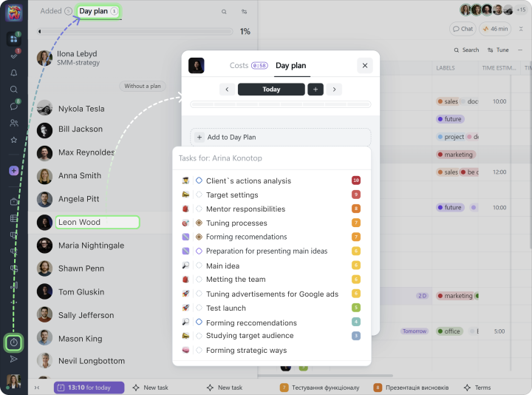The height and width of the screenshot is (395, 532).
Task: Go to previous day with left chevron
Action: click(227, 90)
